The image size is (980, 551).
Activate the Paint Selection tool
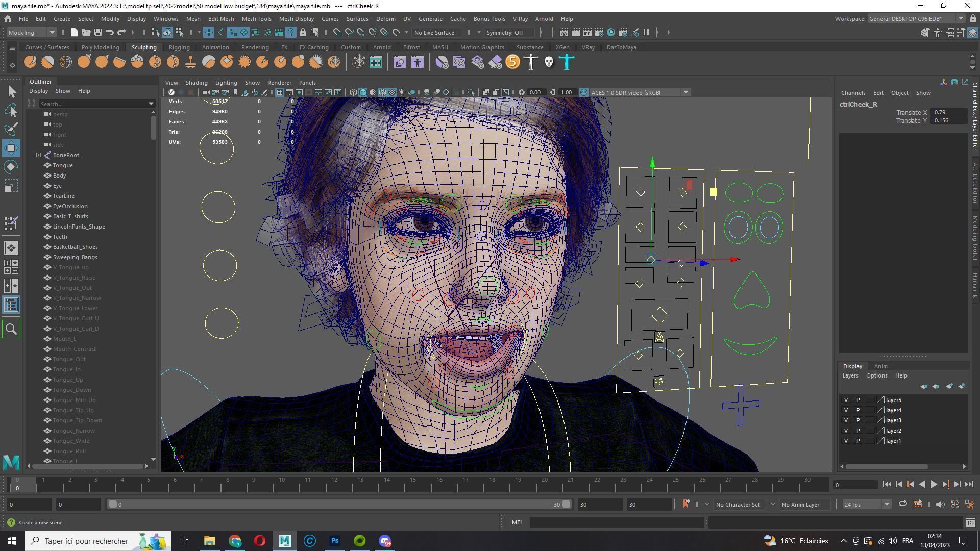[x=11, y=129]
